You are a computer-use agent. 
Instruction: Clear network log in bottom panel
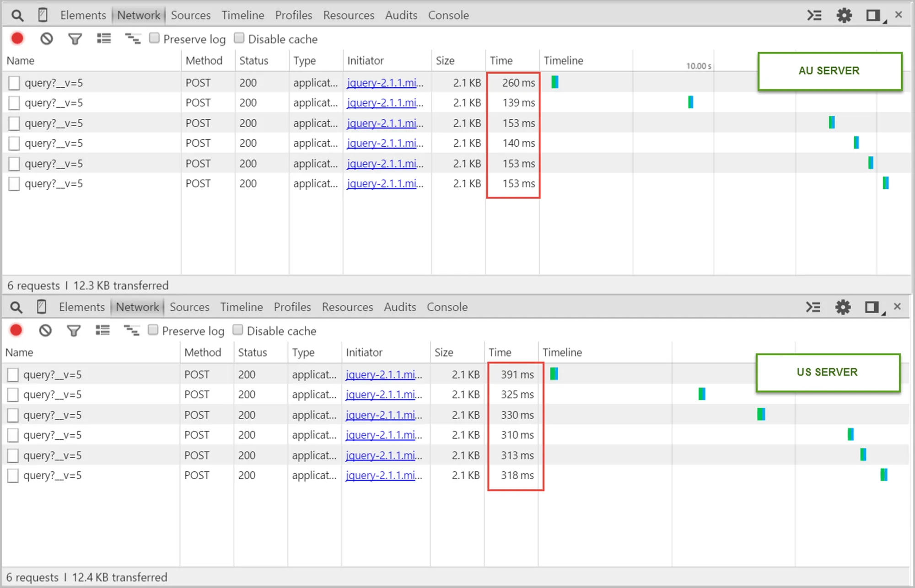tap(45, 331)
